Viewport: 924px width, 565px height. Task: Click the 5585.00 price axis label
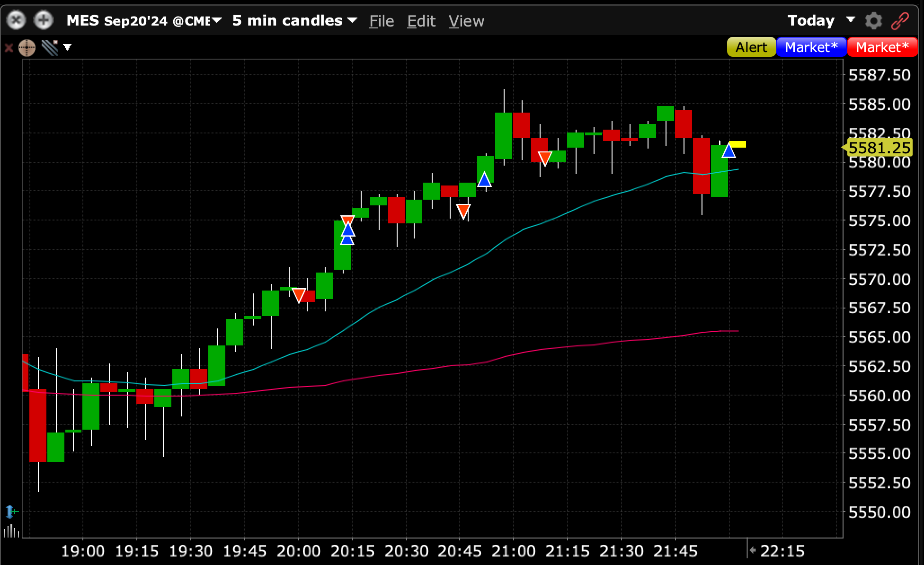(x=880, y=104)
